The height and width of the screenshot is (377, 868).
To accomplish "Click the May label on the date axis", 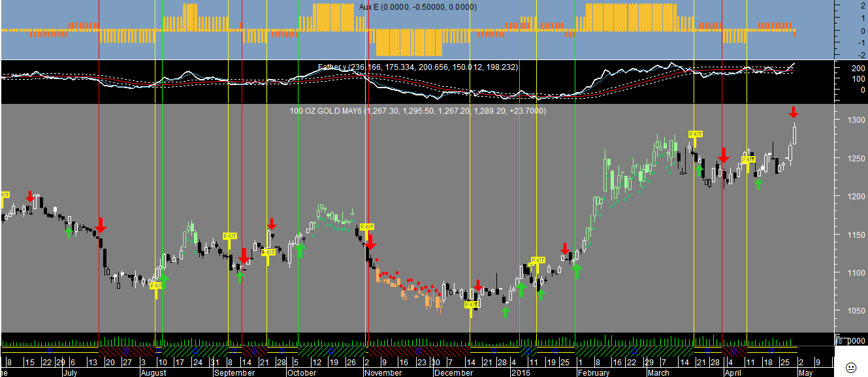I will pyautogui.click(x=805, y=372).
